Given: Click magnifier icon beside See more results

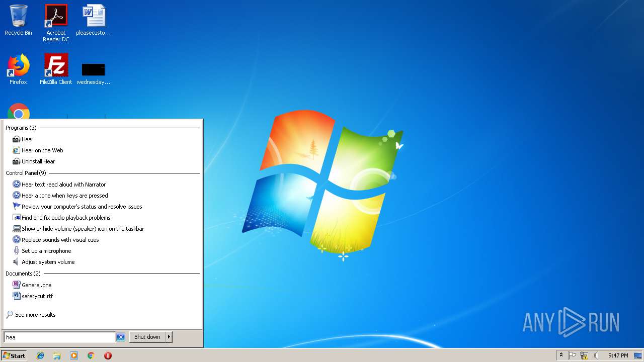Looking at the screenshot, I should [10, 315].
